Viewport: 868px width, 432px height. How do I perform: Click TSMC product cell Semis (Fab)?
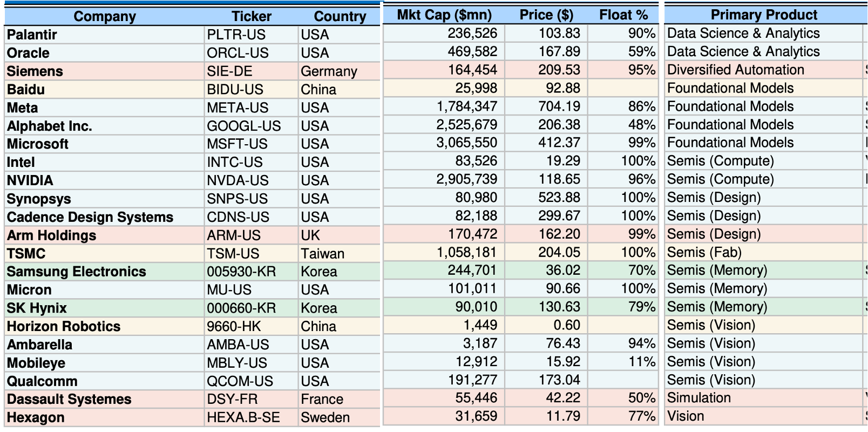tap(764, 253)
